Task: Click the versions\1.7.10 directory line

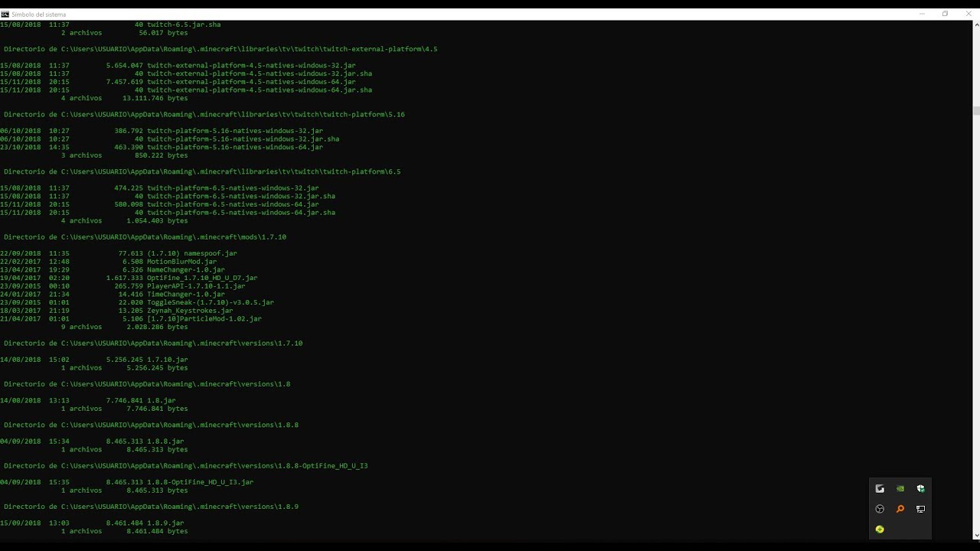Action: pos(153,344)
